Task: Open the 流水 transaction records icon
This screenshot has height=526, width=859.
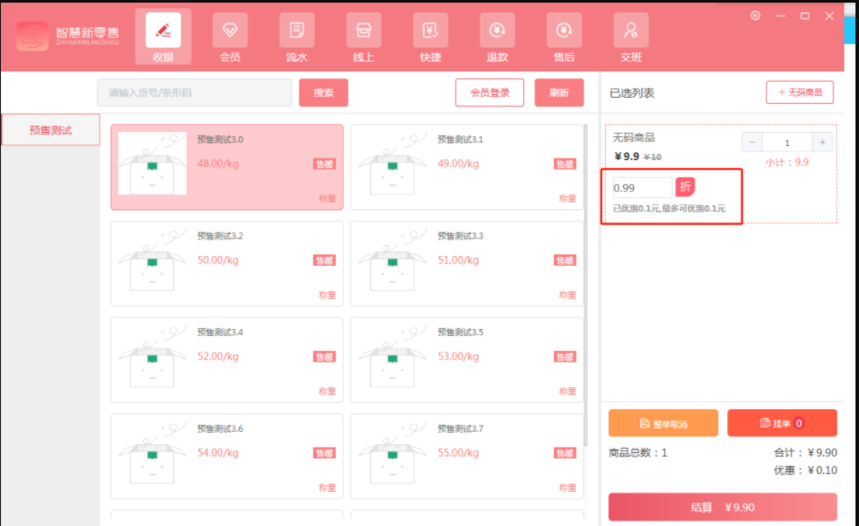Action: (x=297, y=37)
